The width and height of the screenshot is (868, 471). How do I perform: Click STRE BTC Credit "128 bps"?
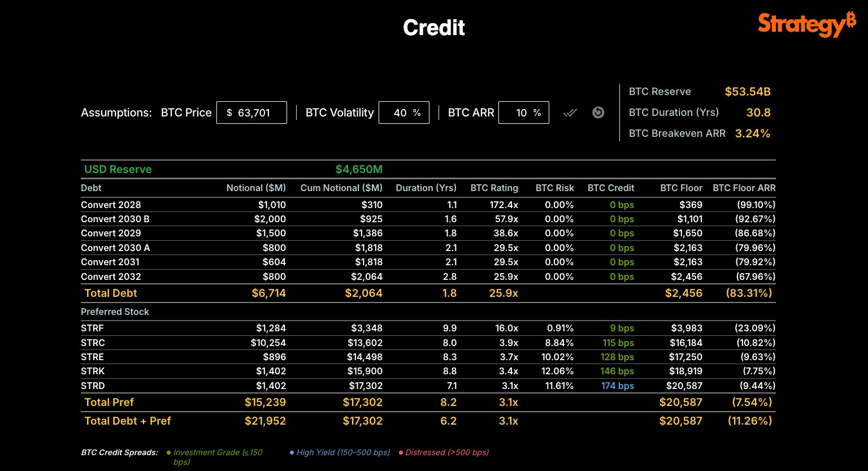[x=618, y=357]
